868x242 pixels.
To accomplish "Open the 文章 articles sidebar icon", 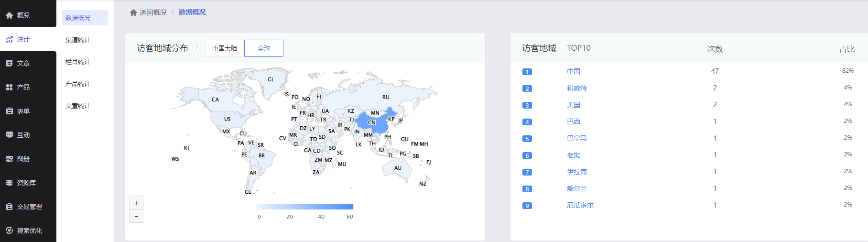I will tap(9, 63).
